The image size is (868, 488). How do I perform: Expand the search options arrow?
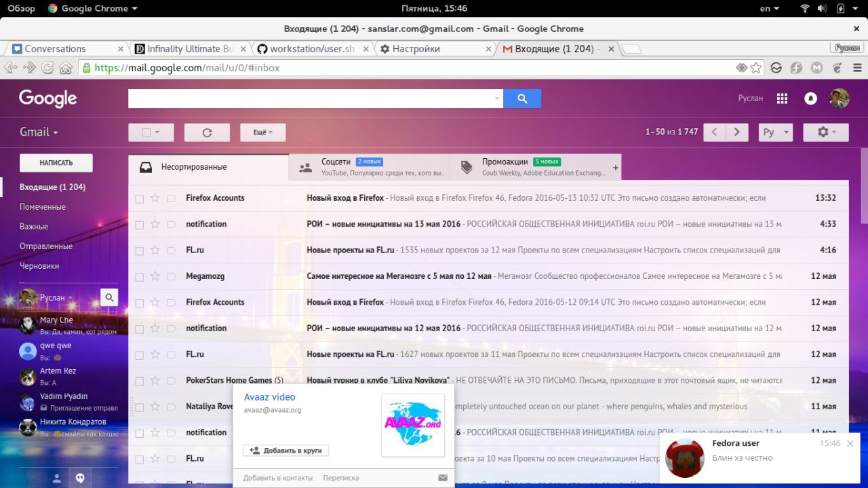coord(497,99)
